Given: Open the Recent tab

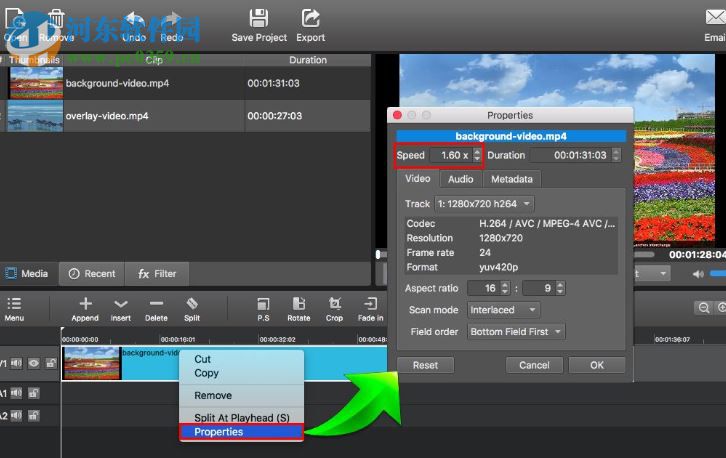Looking at the screenshot, I should point(92,274).
